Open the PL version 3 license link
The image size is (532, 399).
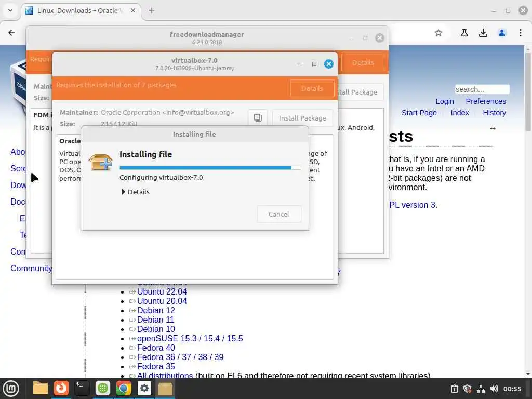(413, 205)
